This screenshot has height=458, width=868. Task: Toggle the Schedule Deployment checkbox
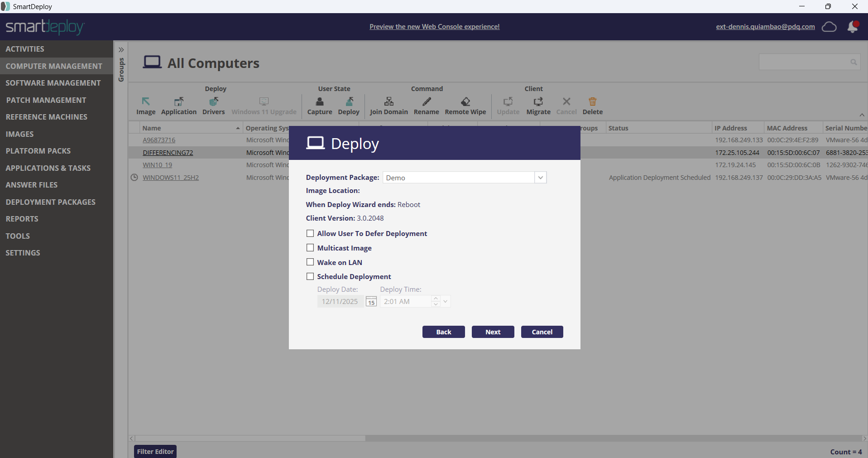point(310,276)
